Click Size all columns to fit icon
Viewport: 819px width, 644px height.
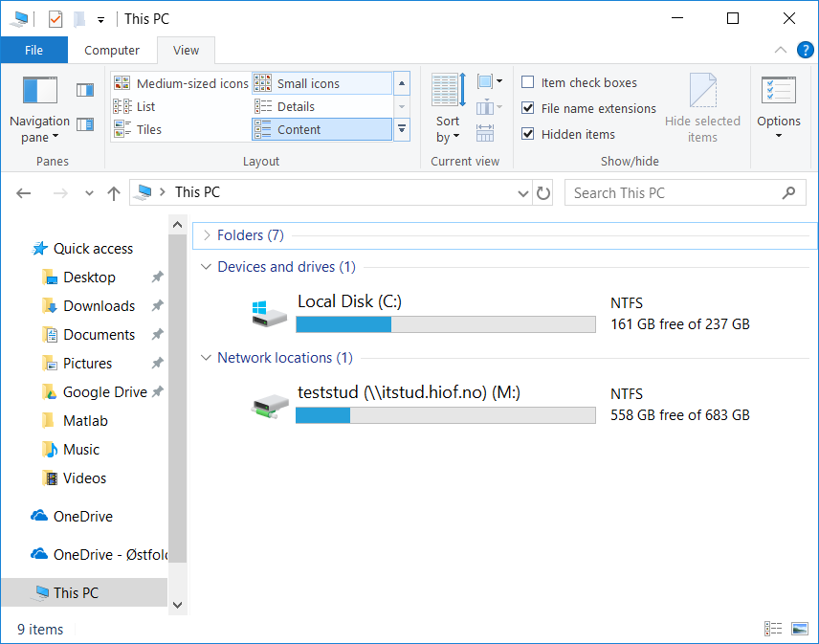coord(485,133)
